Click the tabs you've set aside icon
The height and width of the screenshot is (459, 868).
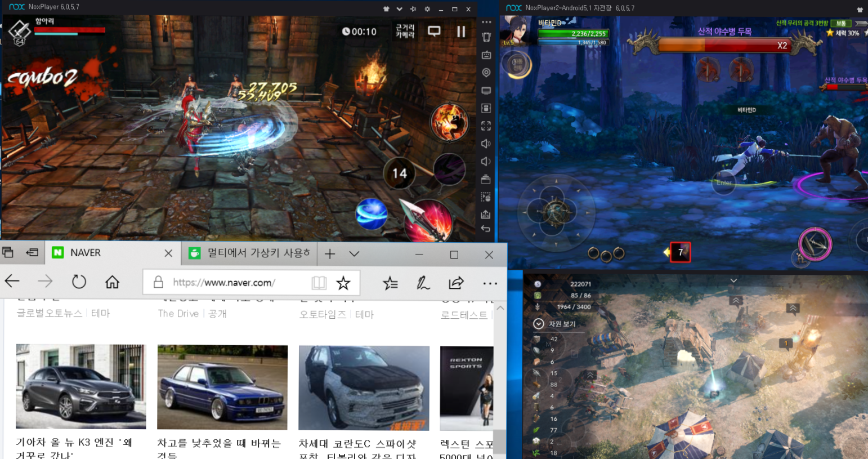[x=8, y=252]
